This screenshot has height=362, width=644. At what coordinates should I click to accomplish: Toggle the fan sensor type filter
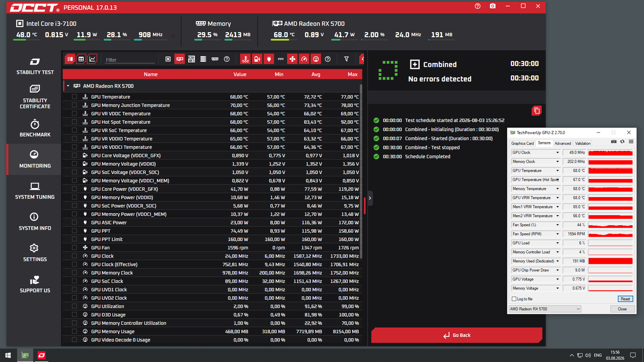click(x=292, y=59)
